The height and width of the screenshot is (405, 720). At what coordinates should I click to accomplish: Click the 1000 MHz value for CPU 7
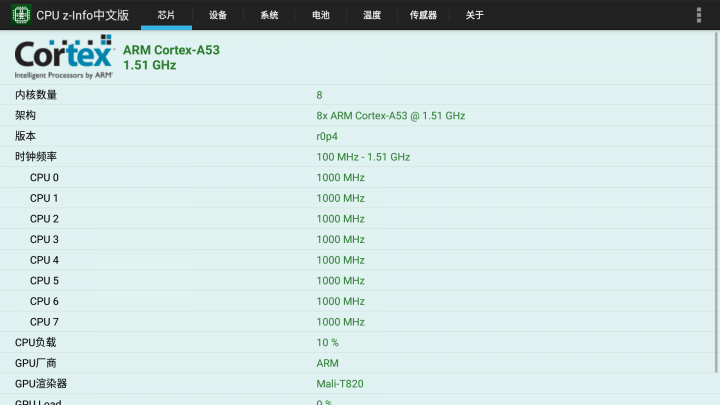pyautogui.click(x=340, y=322)
